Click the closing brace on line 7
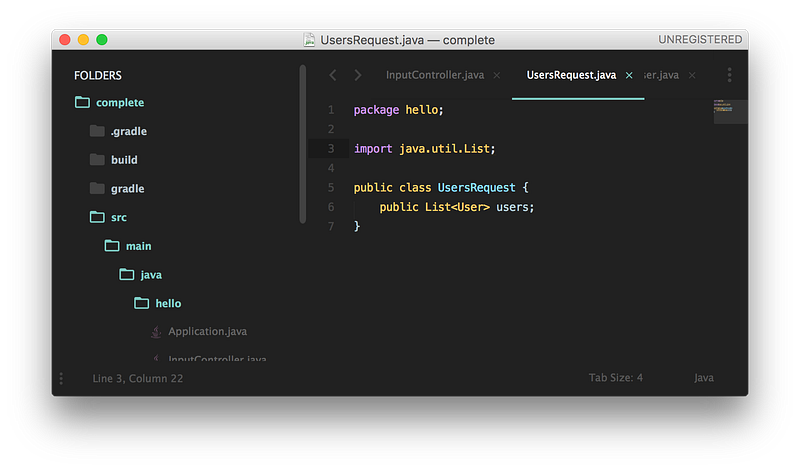This screenshot has height=470, width=800. tap(357, 226)
